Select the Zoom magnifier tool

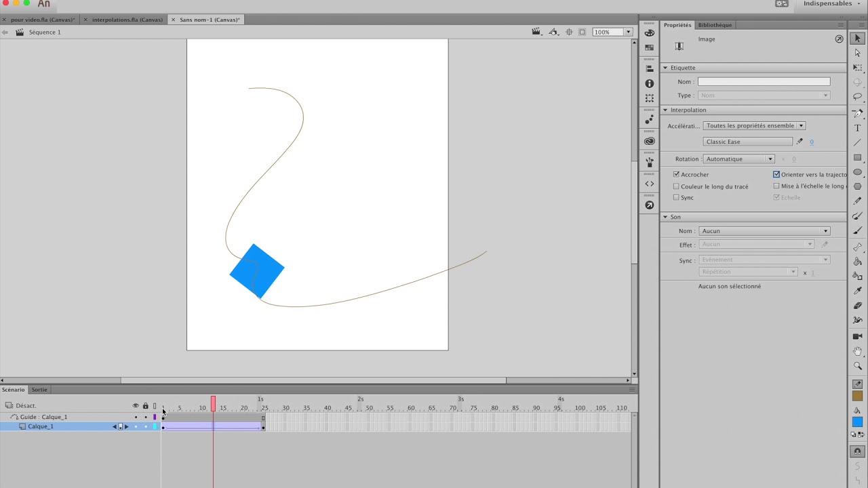pyautogui.click(x=858, y=366)
